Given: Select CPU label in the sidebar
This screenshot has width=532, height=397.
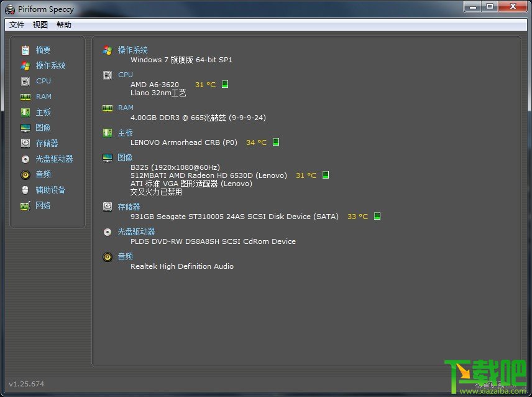Looking at the screenshot, I should pos(44,81).
